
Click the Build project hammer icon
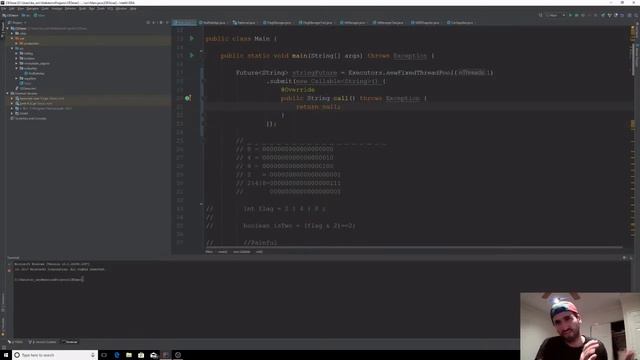[541, 15]
